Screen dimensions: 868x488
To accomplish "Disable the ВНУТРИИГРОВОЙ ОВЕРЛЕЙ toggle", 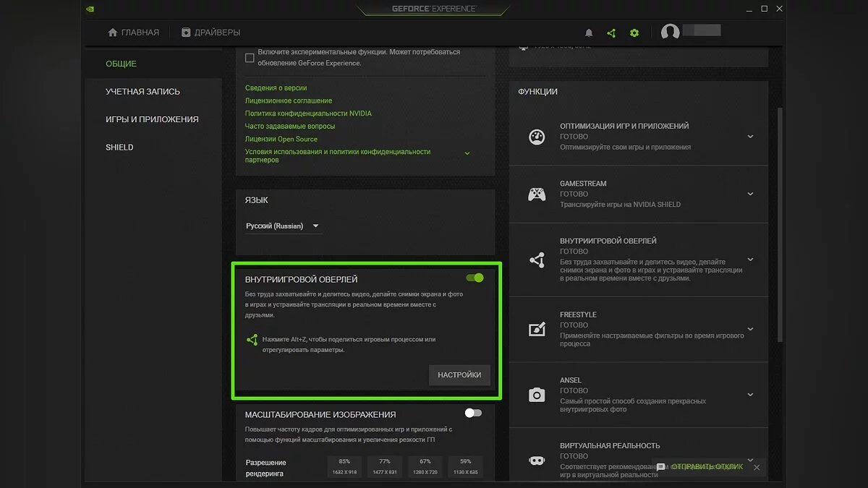I will [475, 278].
